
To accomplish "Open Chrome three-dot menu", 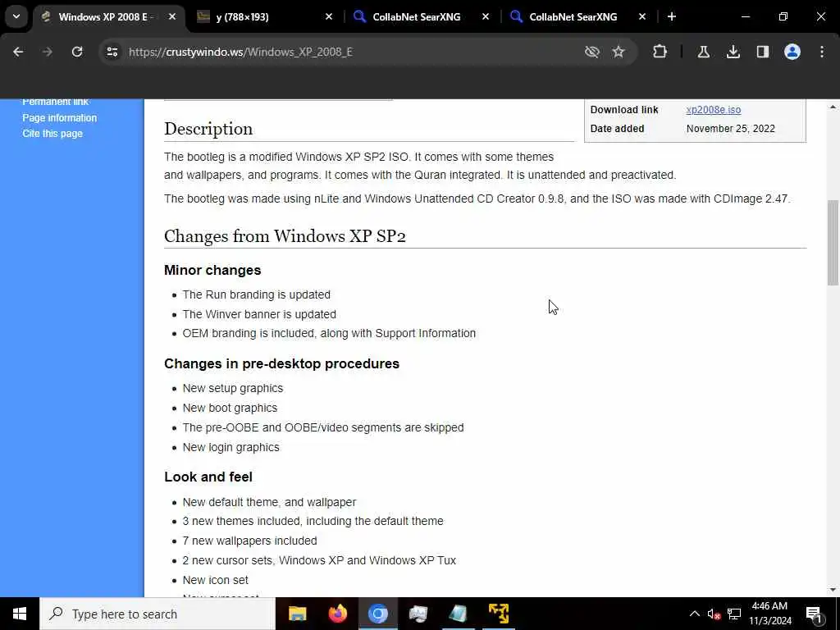I will click(x=822, y=52).
